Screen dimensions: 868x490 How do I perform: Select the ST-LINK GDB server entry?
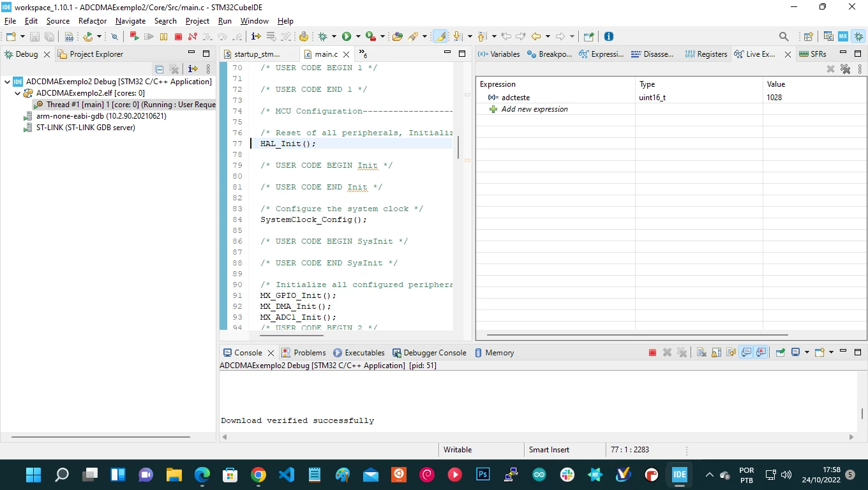coord(86,128)
